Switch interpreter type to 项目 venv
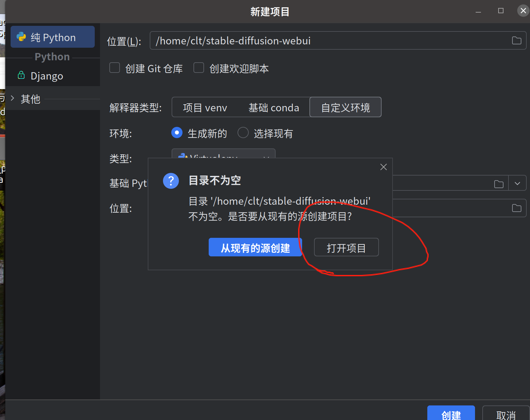This screenshot has height=420, width=530. pyautogui.click(x=205, y=107)
